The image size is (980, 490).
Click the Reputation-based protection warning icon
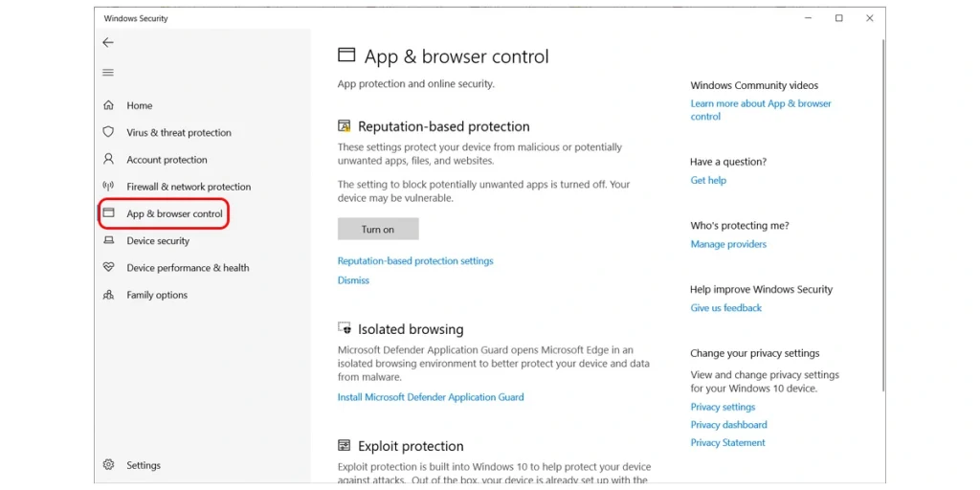tap(345, 126)
